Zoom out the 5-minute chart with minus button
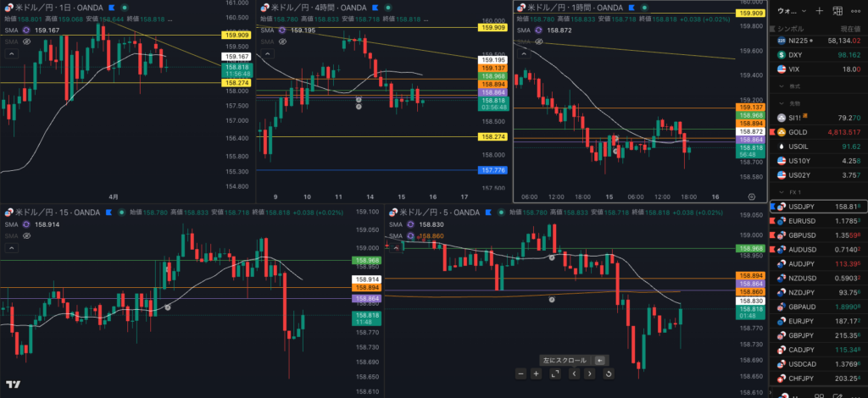 click(521, 373)
